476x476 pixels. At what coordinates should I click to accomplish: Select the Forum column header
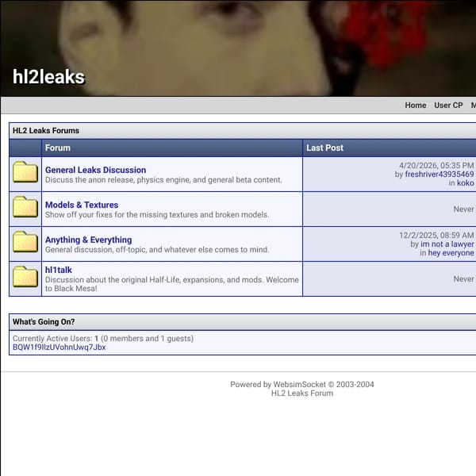pos(58,148)
